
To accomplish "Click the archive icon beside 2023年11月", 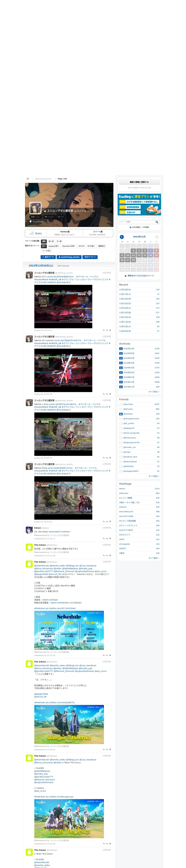I will click(x=121, y=387).
